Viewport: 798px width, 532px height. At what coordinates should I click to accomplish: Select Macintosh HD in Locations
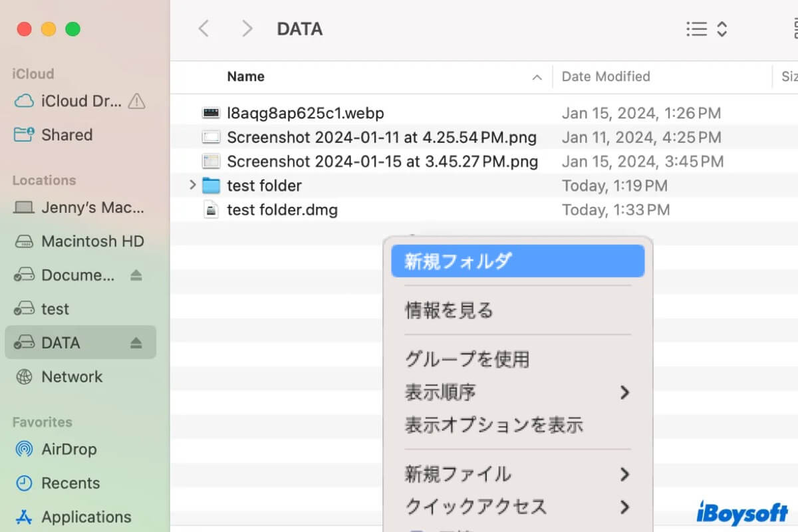pos(93,241)
